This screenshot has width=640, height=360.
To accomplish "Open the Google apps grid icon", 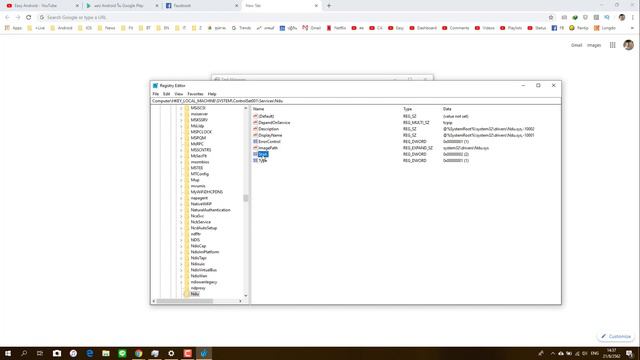I will tap(613, 45).
